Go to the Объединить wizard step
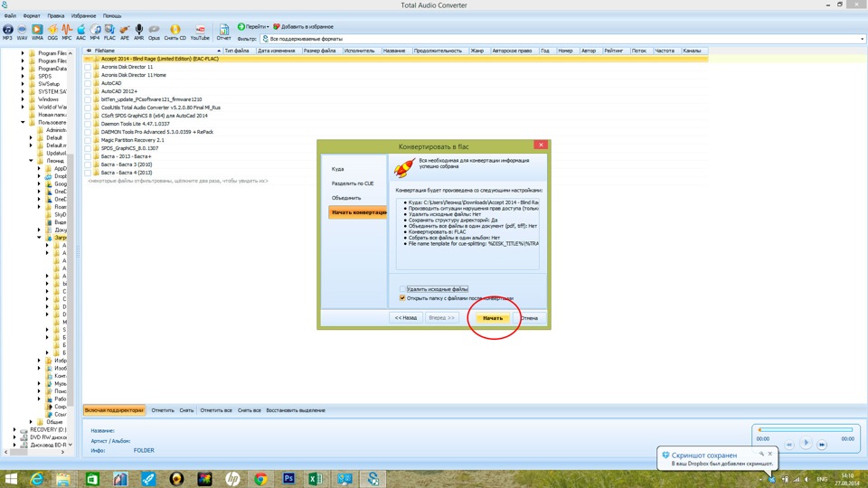This screenshot has width=868, height=488. click(346, 198)
